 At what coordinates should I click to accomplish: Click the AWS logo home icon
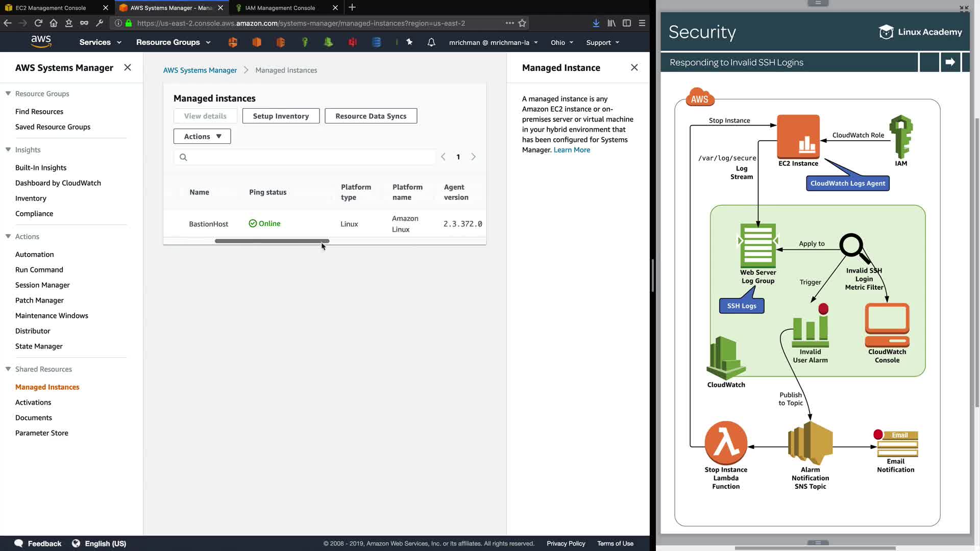[41, 42]
